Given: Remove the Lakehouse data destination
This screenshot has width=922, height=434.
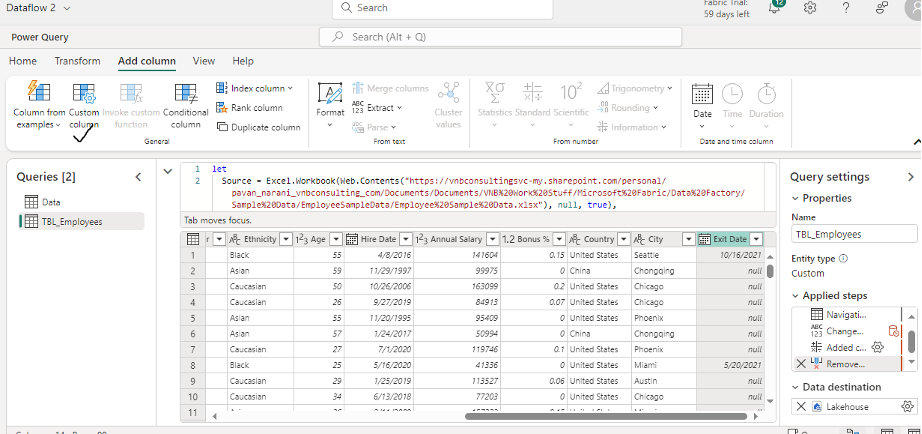Looking at the screenshot, I should coord(801,406).
